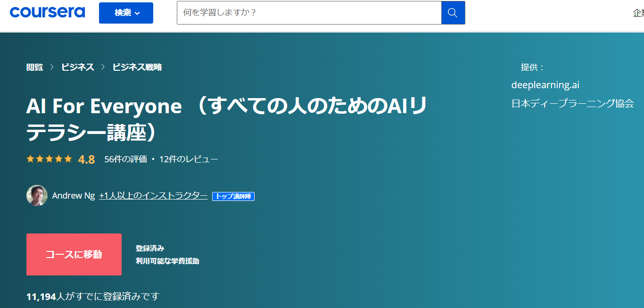Open the 検索 dropdown button
The height and width of the screenshot is (308, 644).
point(126,13)
